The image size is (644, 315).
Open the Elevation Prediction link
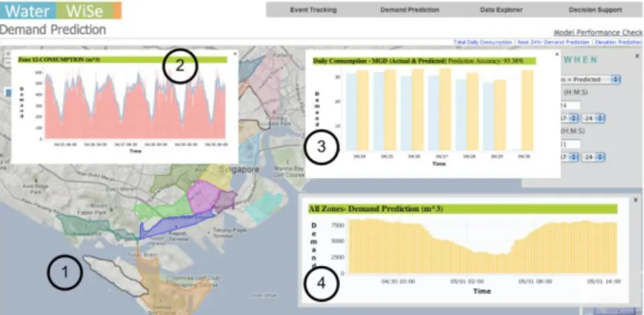[617, 42]
